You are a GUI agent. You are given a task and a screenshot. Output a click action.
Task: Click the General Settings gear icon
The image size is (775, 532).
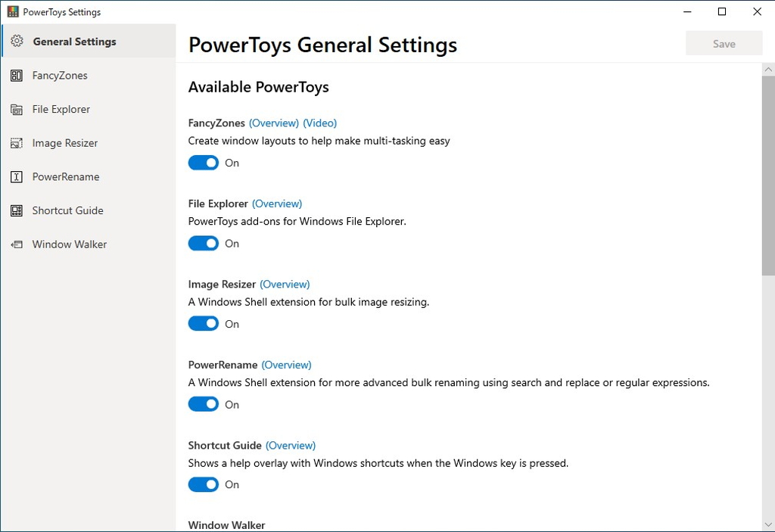[17, 41]
